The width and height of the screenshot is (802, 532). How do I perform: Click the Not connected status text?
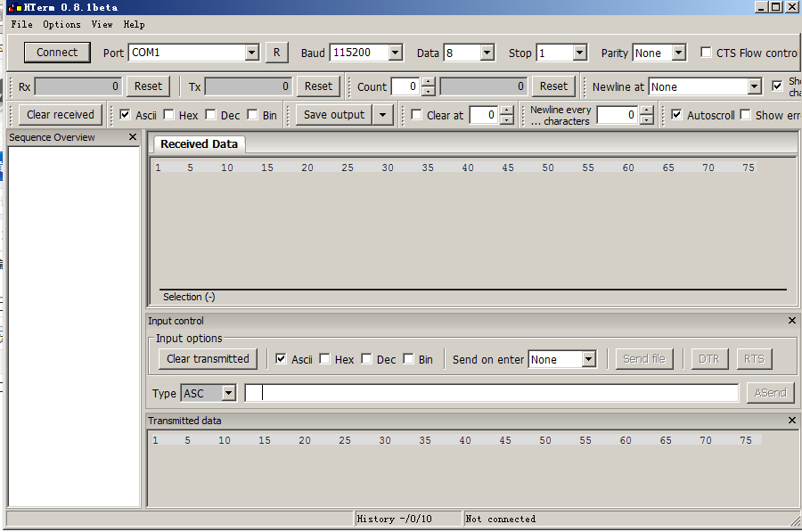tap(500, 519)
